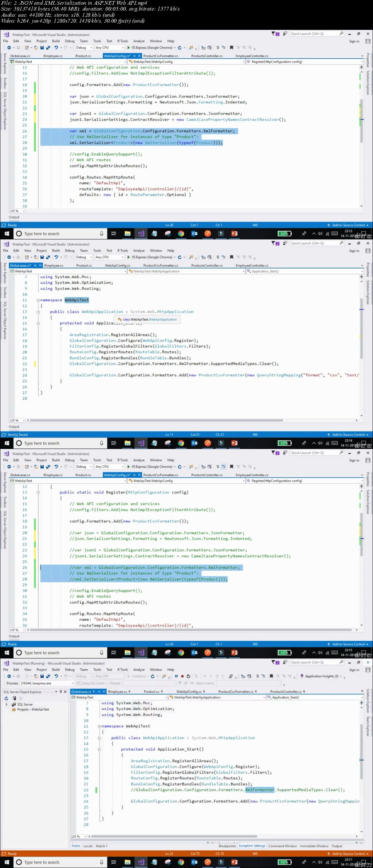Expand the SQL Server tree node

point(6,704)
